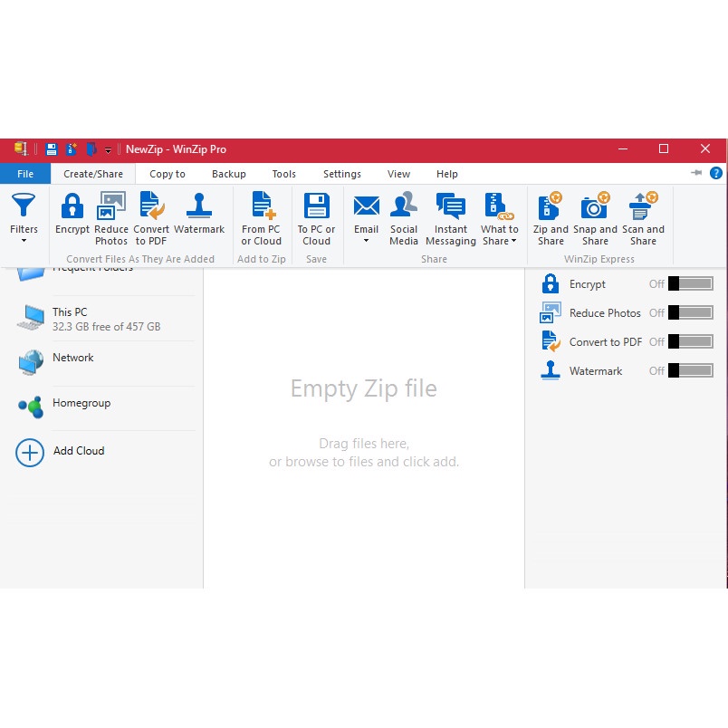
Task: Open the Help ribbon tab
Action: pyautogui.click(x=446, y=174)
